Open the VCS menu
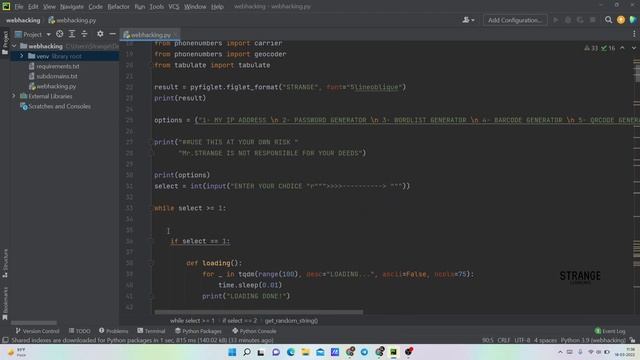The width and height of the screenshot is (640, 360). point(173,7)
